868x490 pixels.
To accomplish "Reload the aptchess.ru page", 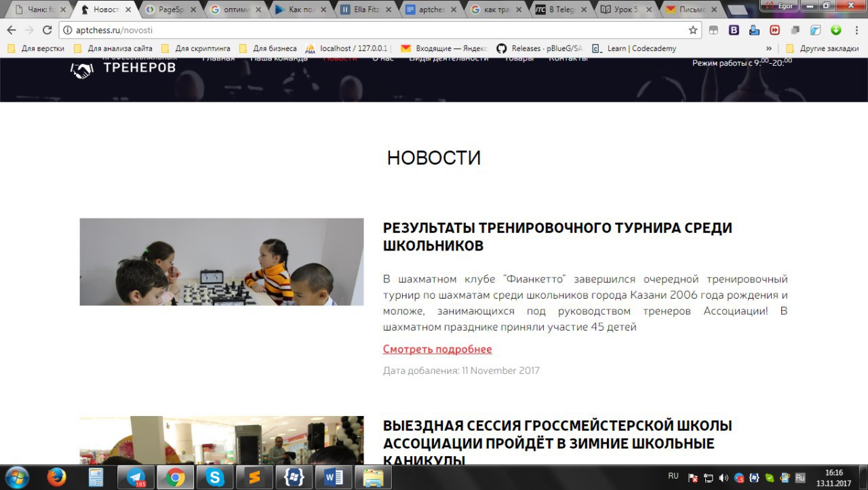I will (47, 31).
